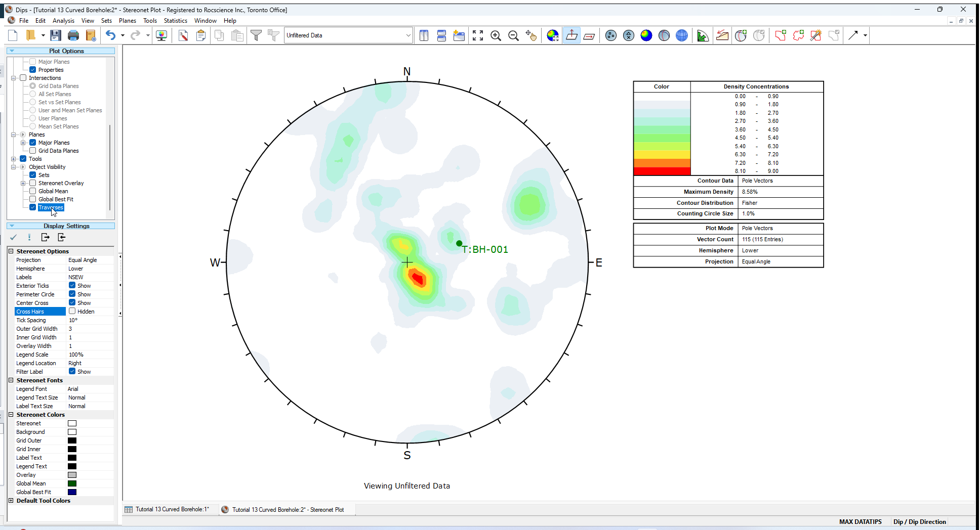This screenshot has height=530, width=980.
Task: Open the Statistics menu
Action: click(x=176, y=21)
